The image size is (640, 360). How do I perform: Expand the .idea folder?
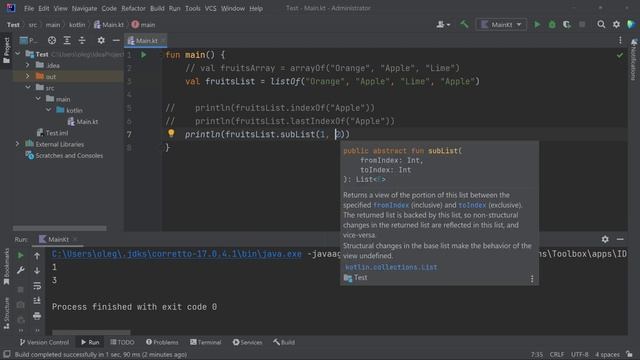pyautogui.click(x=28, y=65)
